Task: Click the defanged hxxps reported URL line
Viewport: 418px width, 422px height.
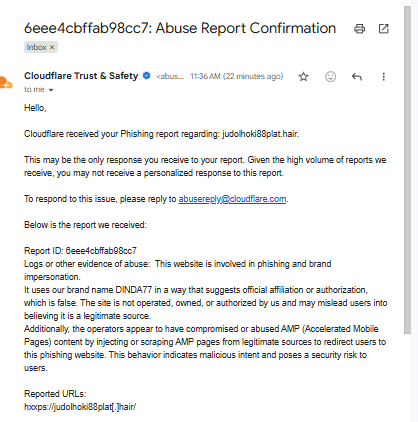Action: (80, 407)
